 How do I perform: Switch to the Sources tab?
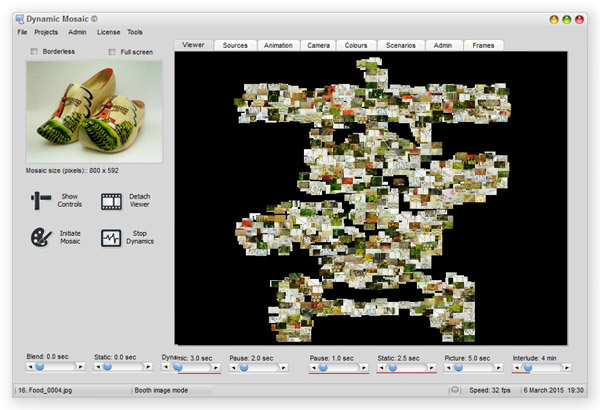click(235, 45)
